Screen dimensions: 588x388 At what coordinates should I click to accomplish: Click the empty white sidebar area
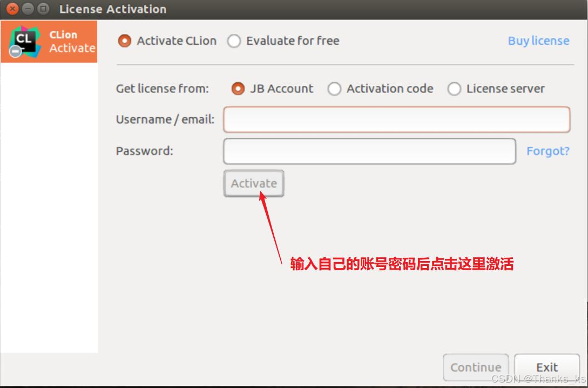coord(49,208)
